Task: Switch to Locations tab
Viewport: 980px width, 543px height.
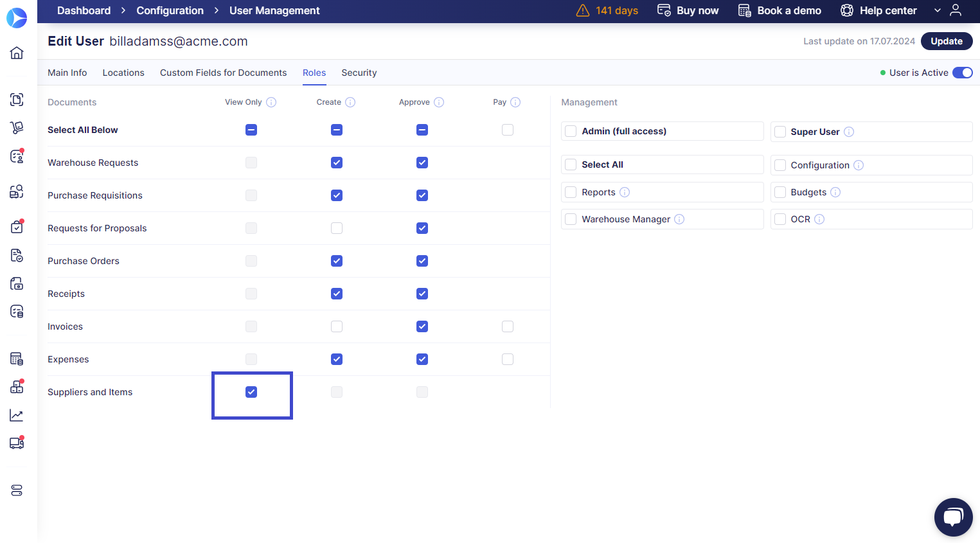Action: (123, 73)
